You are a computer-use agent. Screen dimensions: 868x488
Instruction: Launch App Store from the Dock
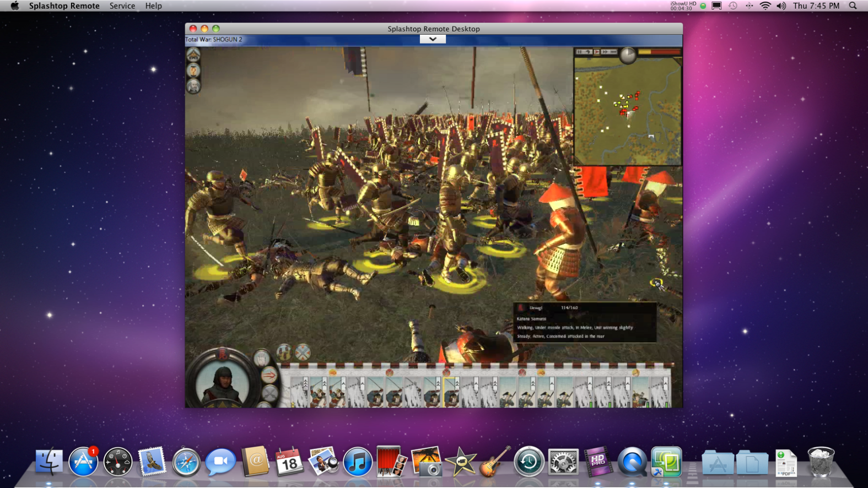coord(83,461)
